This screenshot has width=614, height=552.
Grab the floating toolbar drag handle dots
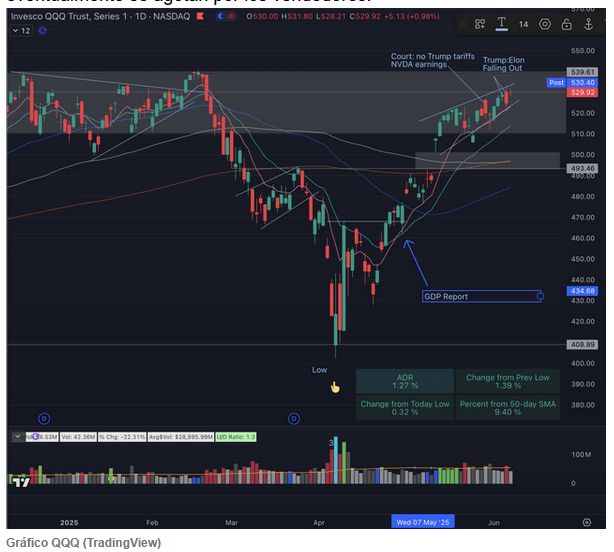462,25
